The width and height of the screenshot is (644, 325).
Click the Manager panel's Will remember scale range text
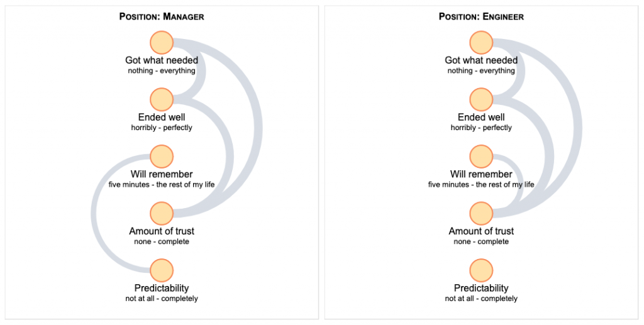(162, 185)
